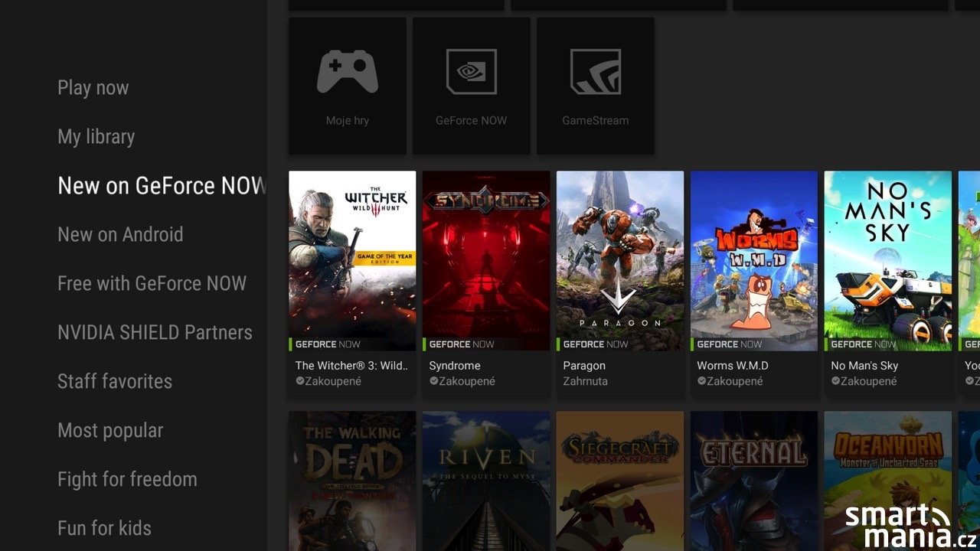The height and width of the screenshot is (551, 980).
Task: Open Fun for kids category
Action: [104, 528]
